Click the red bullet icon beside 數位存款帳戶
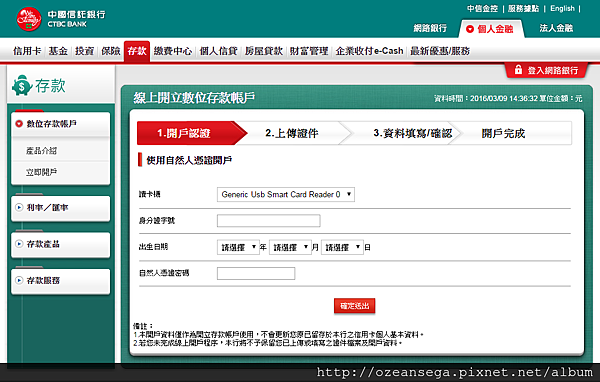The height and width of the screenshot is (382, 600). tap(19, 124)
